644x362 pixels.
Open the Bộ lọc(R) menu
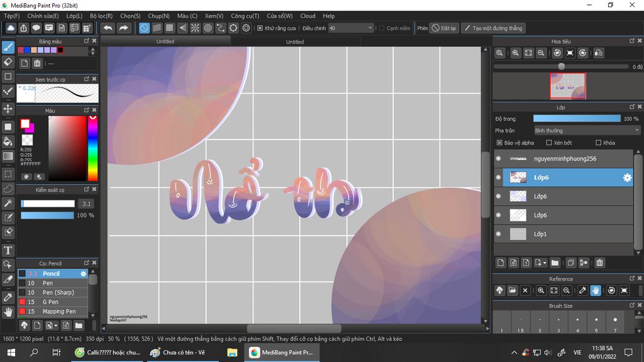(x=101, y=16)
